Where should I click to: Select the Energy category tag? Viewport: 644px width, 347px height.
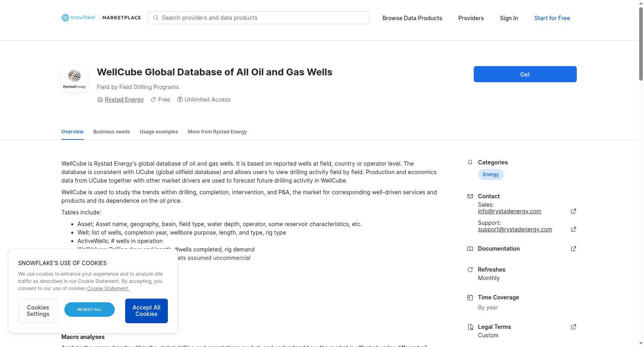[491, 175]
